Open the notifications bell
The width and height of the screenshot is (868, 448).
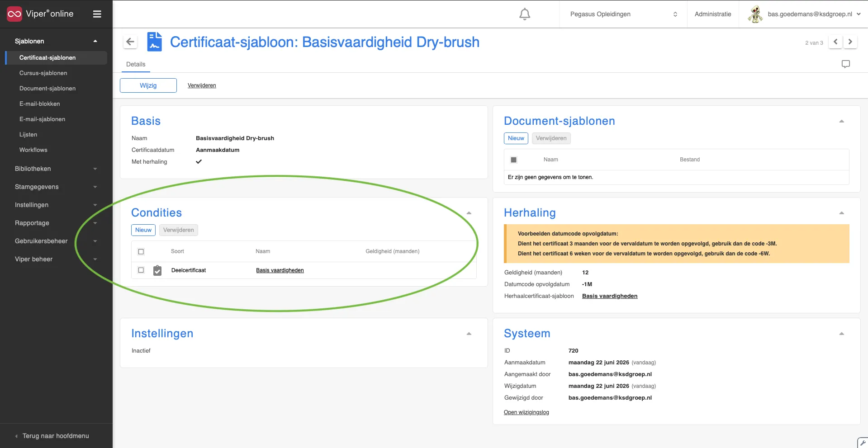coord(525,14)
